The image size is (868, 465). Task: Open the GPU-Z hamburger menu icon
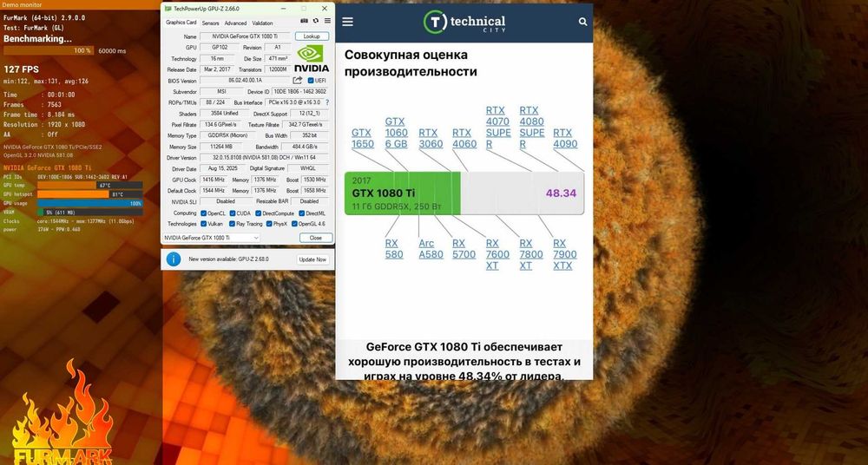[327, 21]
